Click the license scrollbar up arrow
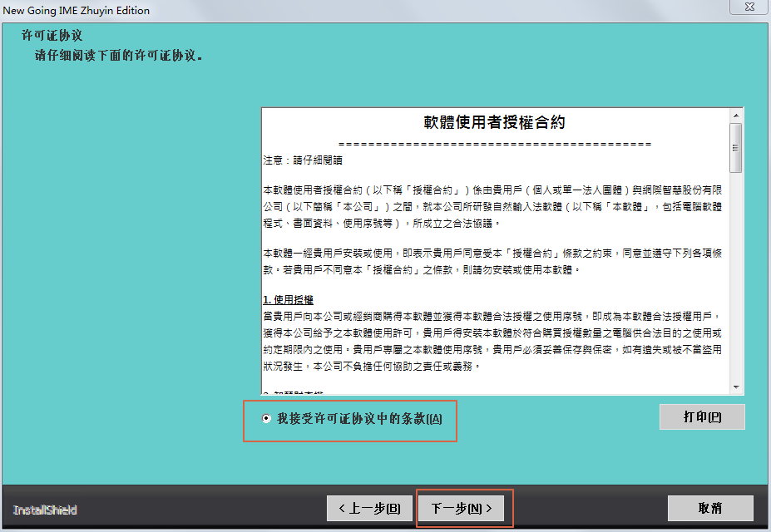The width and height of the screenshot is (771, 532). pos(736,116)
